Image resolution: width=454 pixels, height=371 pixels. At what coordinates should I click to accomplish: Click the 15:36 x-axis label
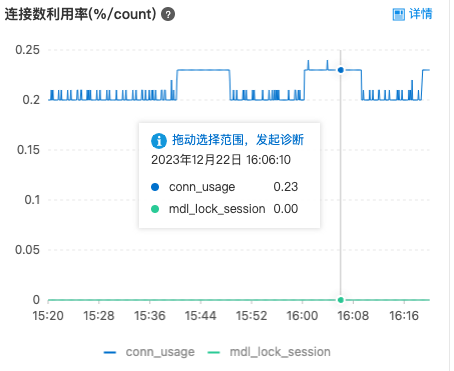tap(150, 316)
